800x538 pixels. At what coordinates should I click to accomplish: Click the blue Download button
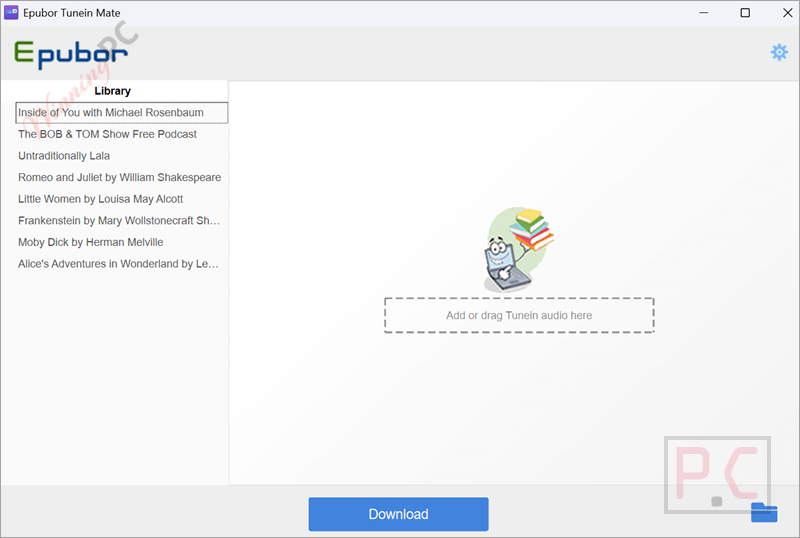[x=398, y=514]
